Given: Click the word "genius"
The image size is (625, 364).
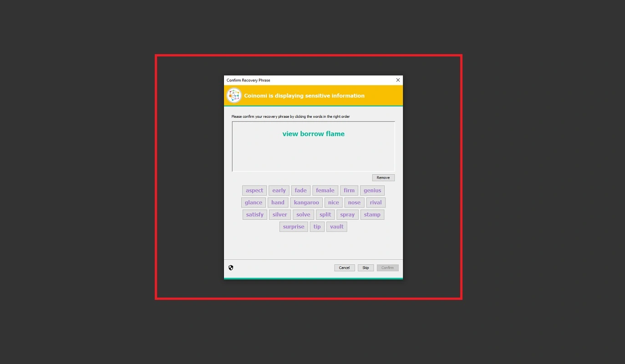Looking at the screenshot, I should click(x=372, y=191).
